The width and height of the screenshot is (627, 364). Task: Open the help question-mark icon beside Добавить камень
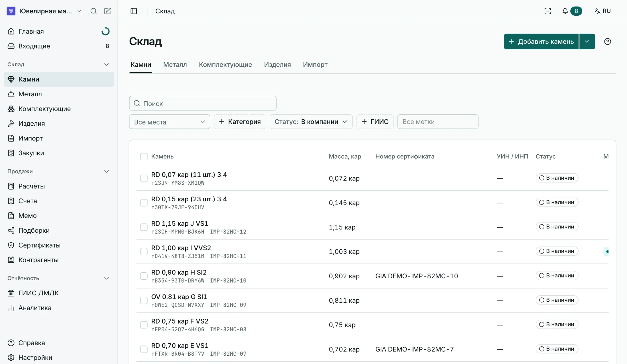pyautogui.click(x=607, y=42)
